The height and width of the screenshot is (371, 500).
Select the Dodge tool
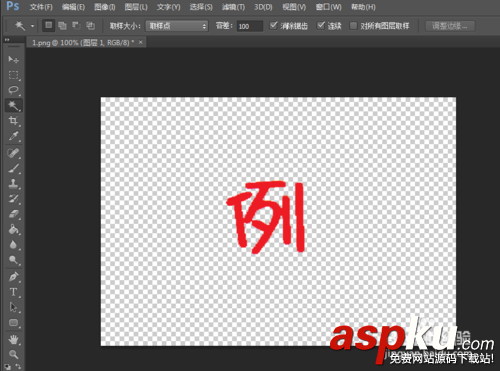pyautogui.click(x=13, y=260)
